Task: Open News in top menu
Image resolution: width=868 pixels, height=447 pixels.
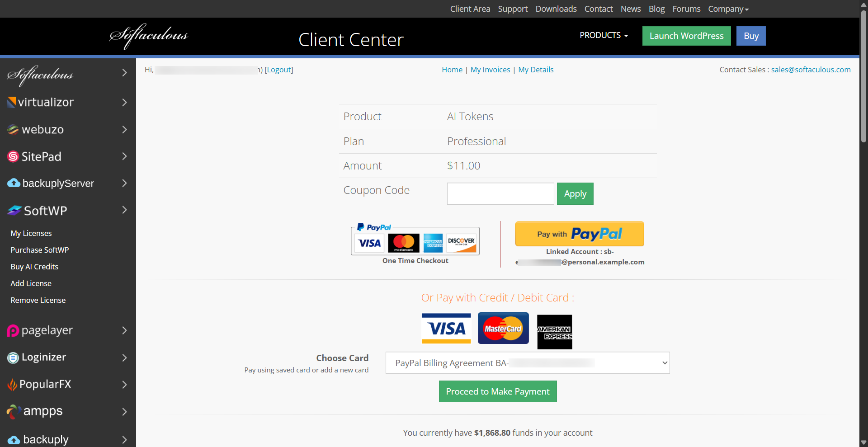Action: 631,9
